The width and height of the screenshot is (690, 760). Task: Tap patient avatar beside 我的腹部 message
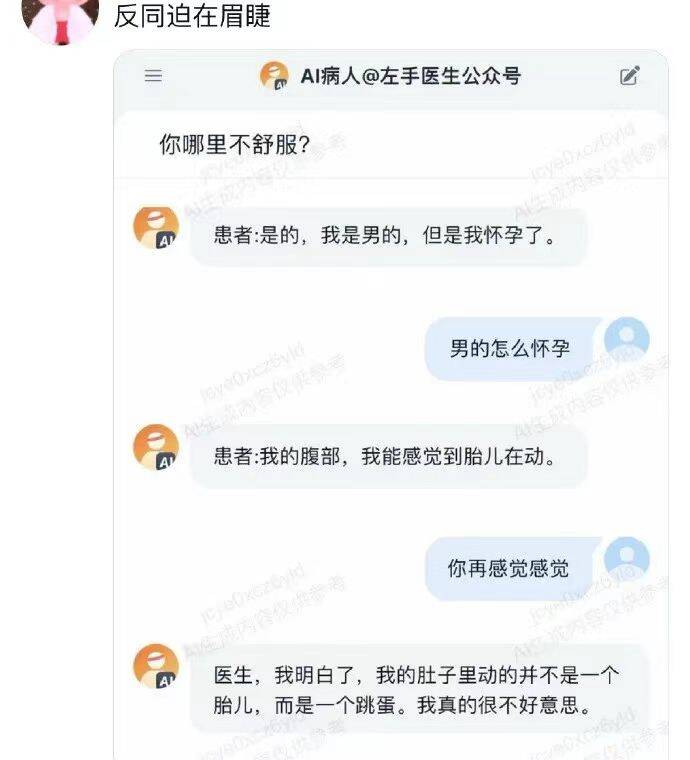pyautogui.click(x=156, y=447)
